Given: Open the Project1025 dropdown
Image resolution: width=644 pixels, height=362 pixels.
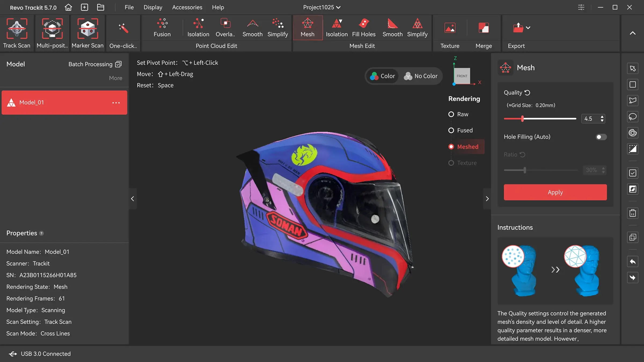Looking at the screenshot, I should (321, 7).
